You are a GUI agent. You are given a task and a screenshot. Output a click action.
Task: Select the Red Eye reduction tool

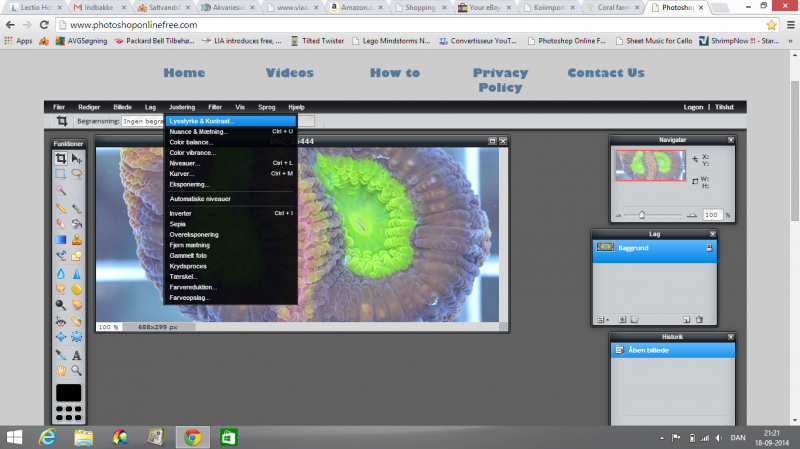(61, 321)
